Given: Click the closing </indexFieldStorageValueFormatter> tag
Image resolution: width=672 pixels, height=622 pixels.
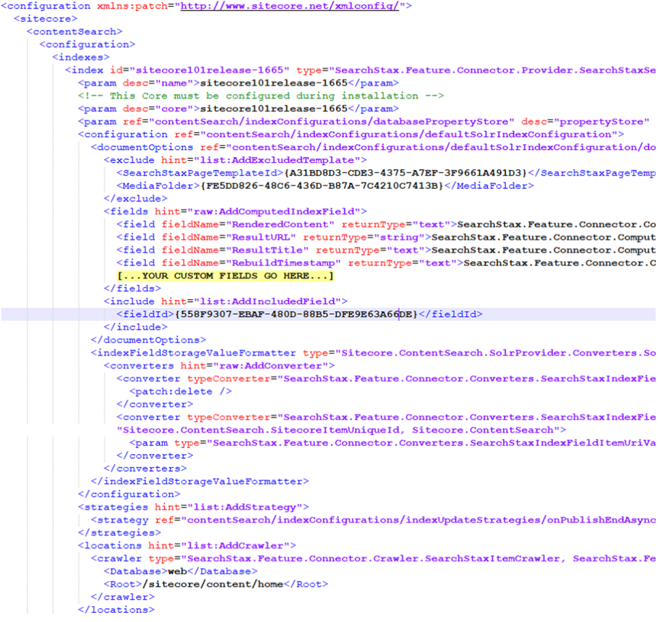Looking at the screenshot, I should [x=200, y=482].
